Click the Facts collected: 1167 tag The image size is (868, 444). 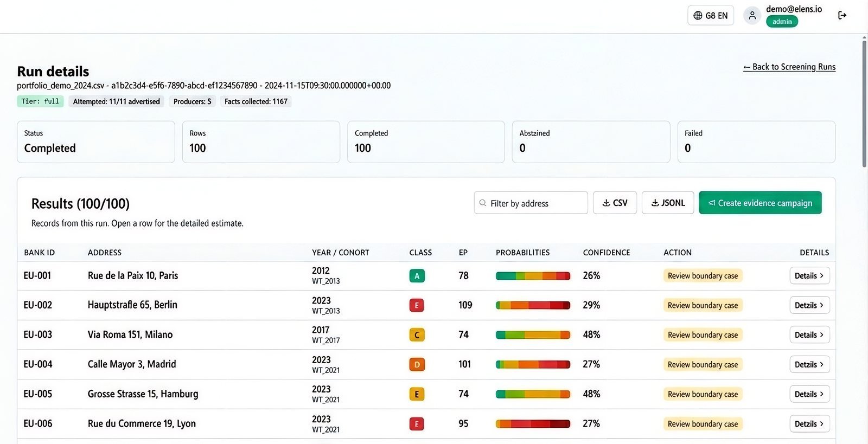click(256, 101)
